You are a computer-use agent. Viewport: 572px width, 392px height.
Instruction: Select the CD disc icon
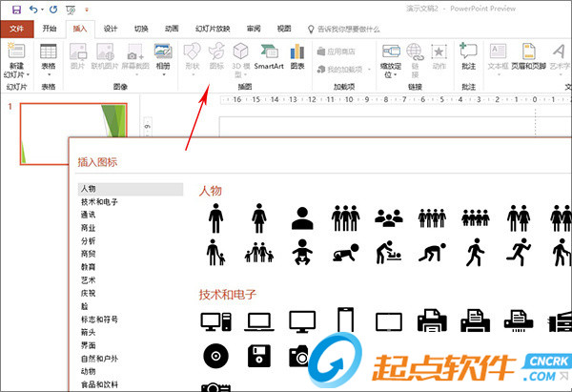coord(215,356)
